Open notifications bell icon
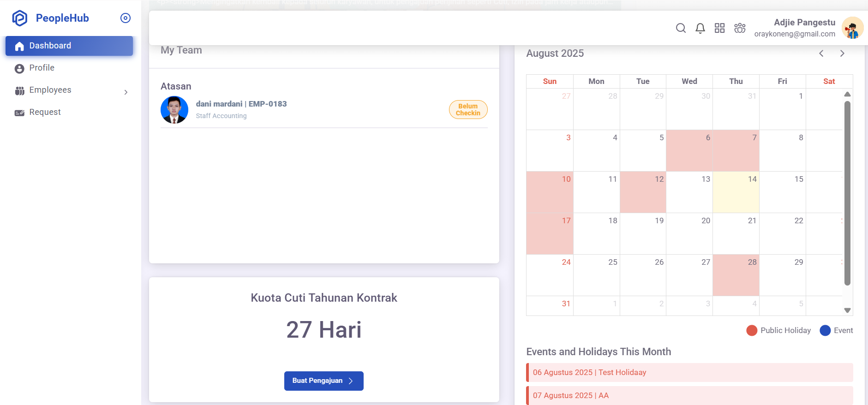 tap(700, 28)
